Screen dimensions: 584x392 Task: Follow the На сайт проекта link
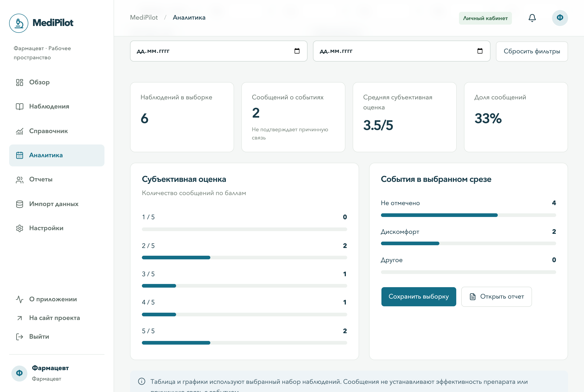[57, 318]
